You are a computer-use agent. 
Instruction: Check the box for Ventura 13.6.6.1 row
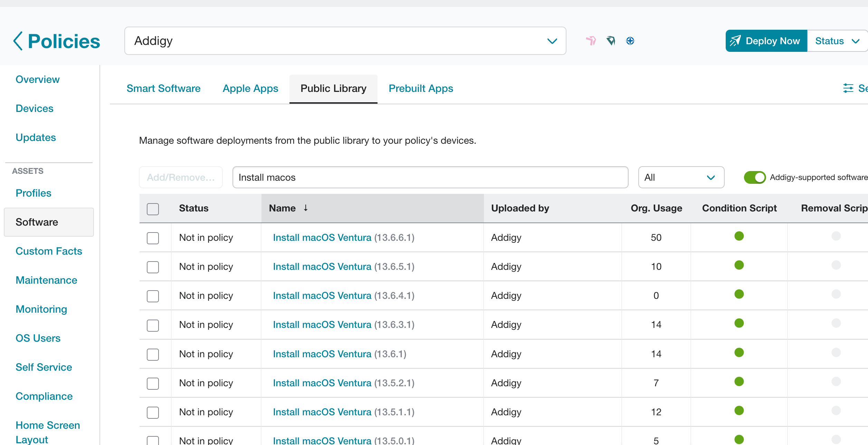pyautogui.click(x=153, y=238)
